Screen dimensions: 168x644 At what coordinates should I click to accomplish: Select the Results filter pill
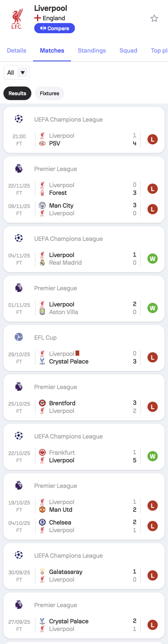tap(17, 93)
